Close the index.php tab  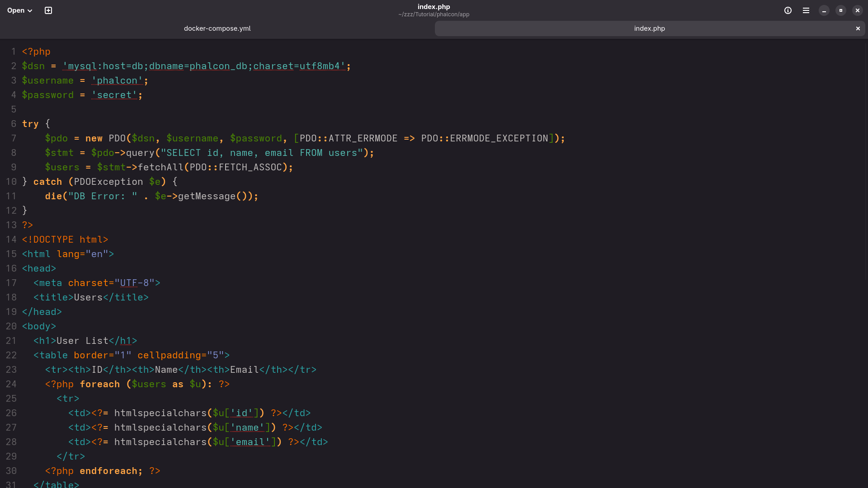click(x=858, y=28)
